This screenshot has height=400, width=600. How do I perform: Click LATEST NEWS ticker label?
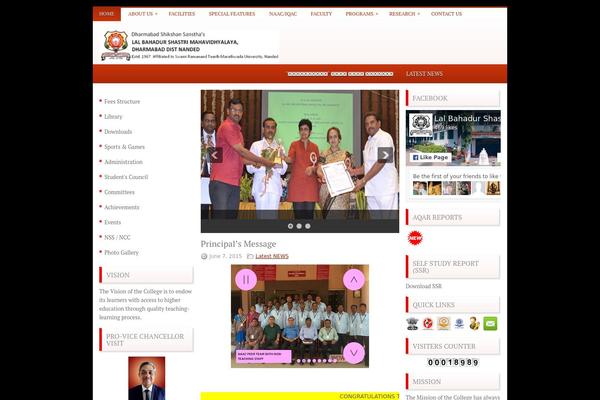[x=424, y=73]
